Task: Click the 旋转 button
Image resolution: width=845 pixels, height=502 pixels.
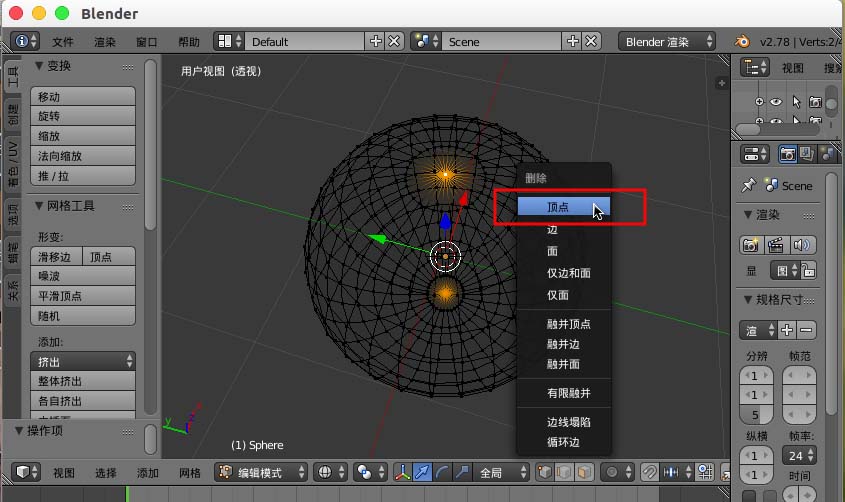Action: tap(83, 116)
